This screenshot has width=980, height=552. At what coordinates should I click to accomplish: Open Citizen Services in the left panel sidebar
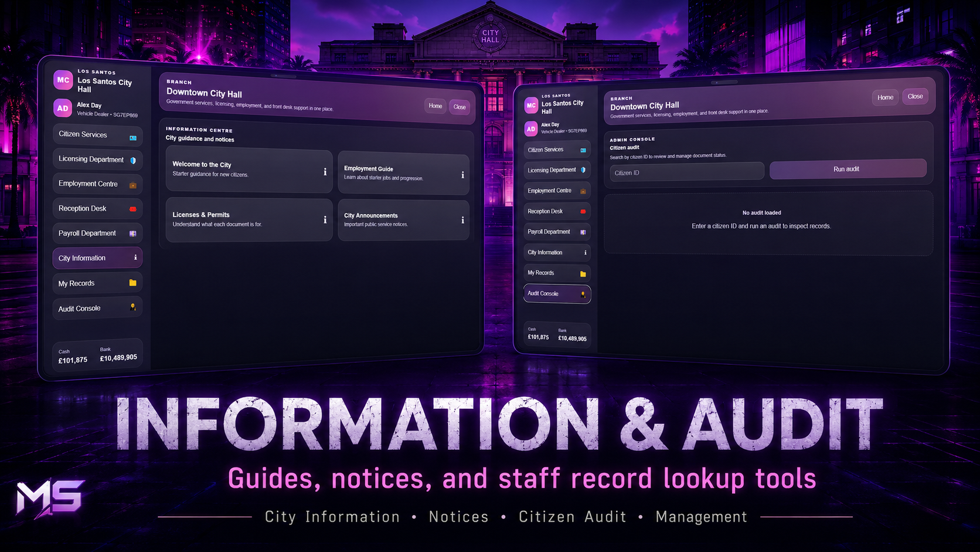[x=97, y=135]
